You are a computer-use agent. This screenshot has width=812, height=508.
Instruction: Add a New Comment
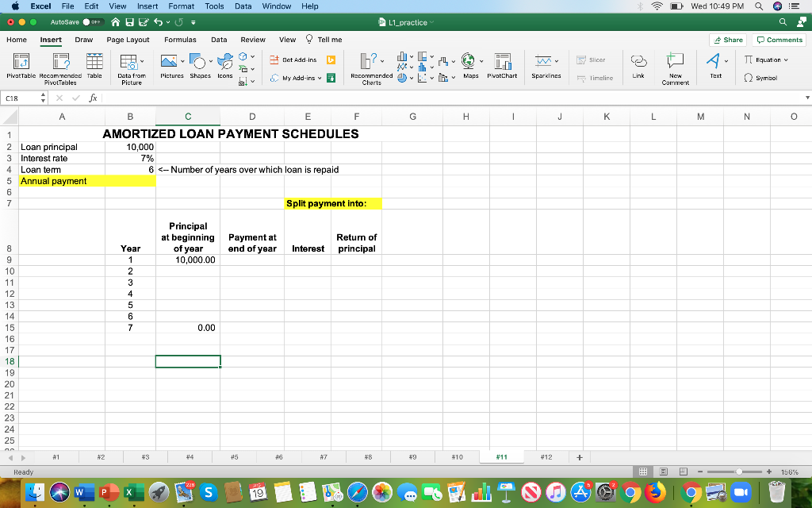(675, 67)
